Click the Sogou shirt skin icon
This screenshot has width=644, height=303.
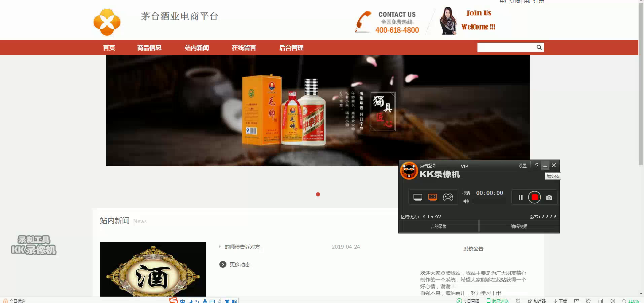click(227, 301)
